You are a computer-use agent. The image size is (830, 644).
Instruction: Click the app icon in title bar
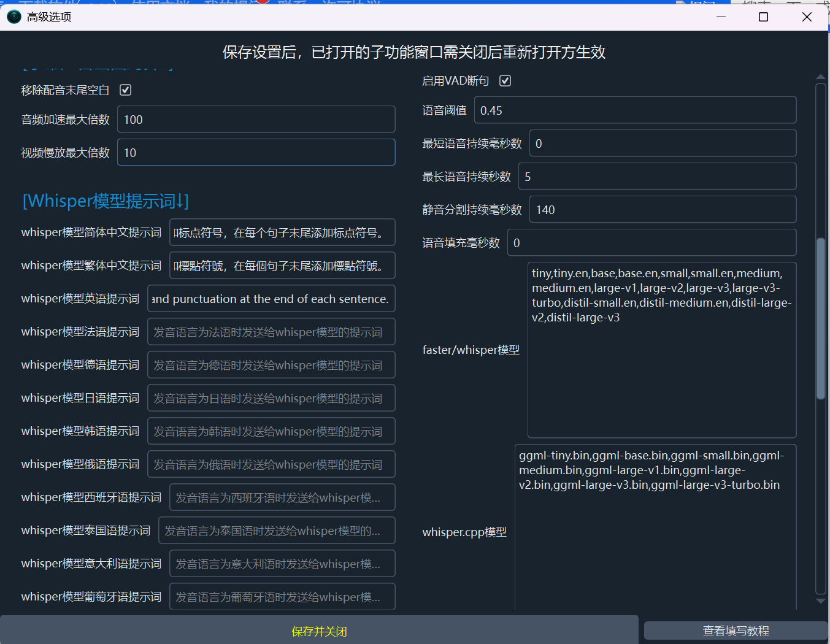pos(13,17)
